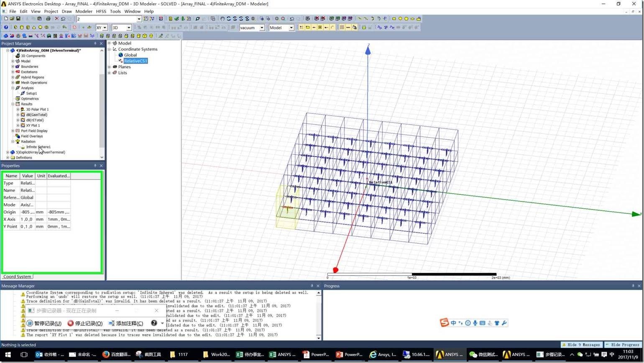This screenshot has height=363, width=644.
Task: Toggle Hide Progress in status bar
Action: tap(623, 345)
